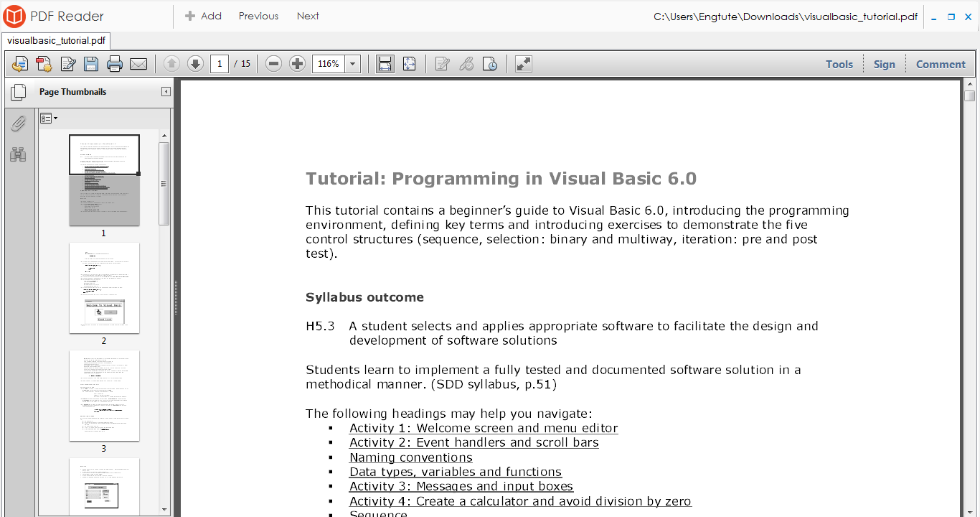Click the zoom percentage field 116%
The image size is (980, 517).
pyautogui.click(x=329, y=64)
